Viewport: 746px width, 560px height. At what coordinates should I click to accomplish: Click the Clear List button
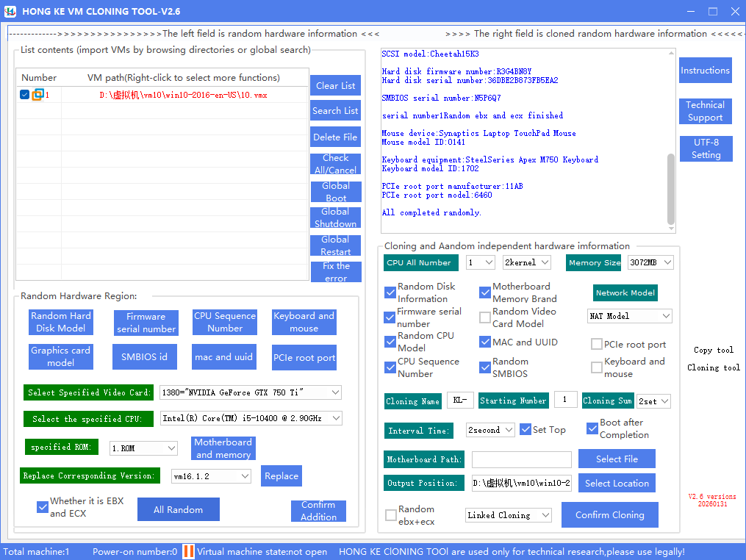pyautogui.click(x=335, y=86)
